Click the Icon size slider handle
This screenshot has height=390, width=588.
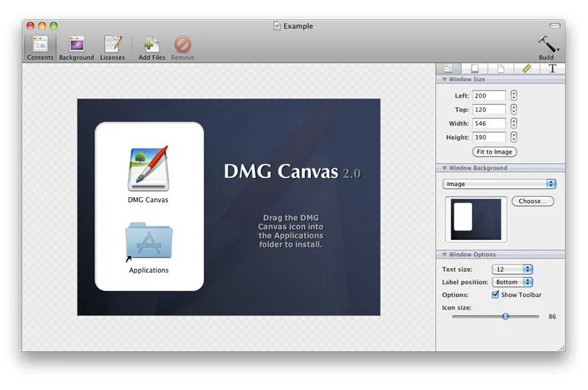click(505, 316)
